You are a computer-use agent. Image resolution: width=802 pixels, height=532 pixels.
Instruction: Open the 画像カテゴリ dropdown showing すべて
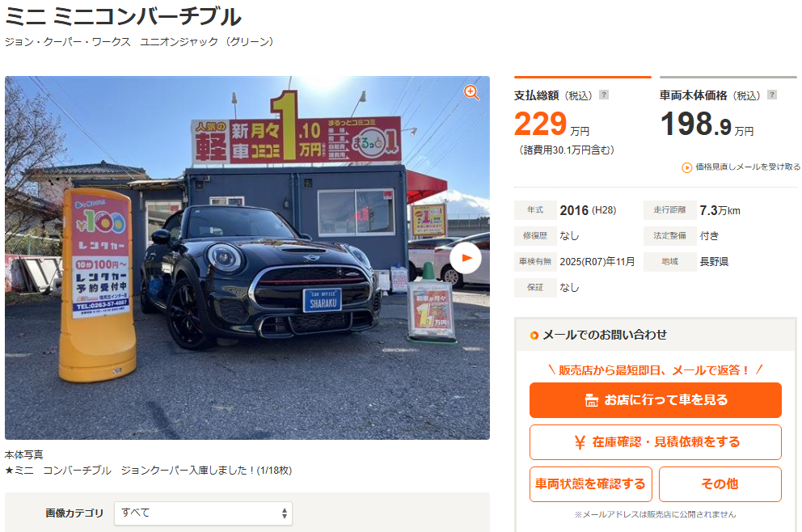203,513
